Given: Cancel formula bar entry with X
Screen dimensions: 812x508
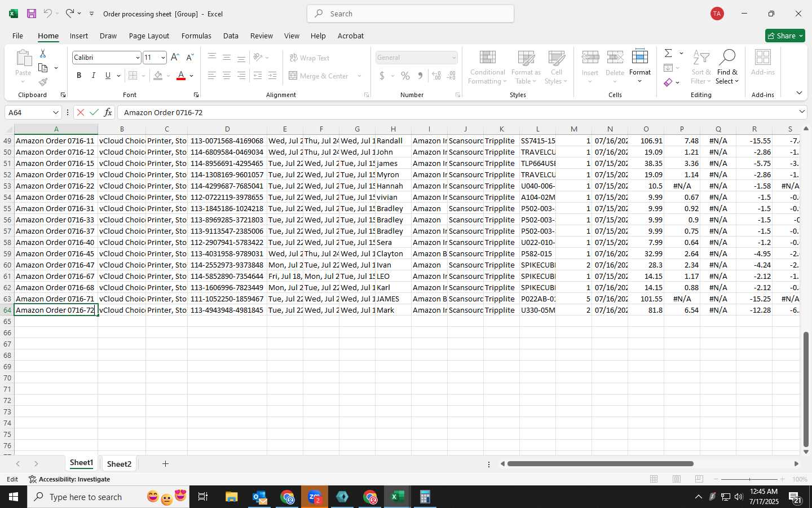Looking at the screenshot, I should tap(81, 112).
